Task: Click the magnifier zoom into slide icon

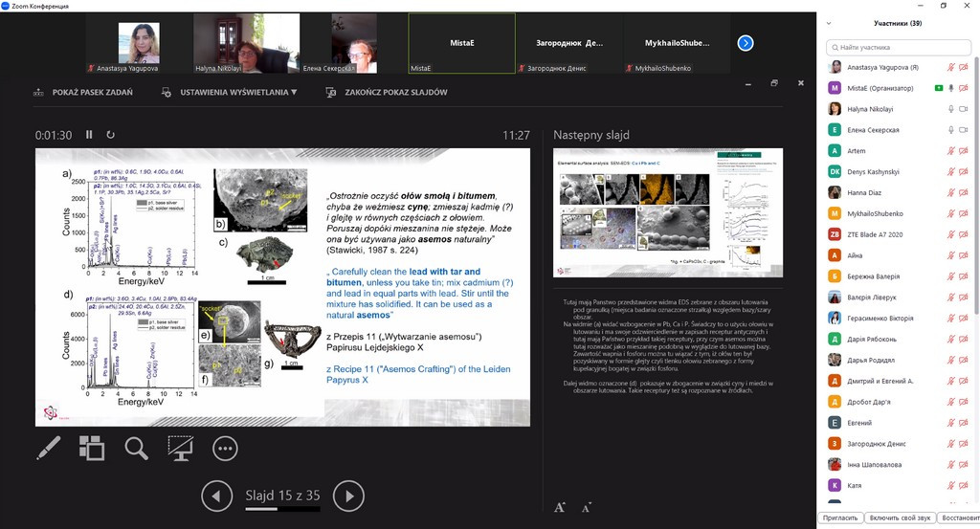Action: pyautogui.click(x=136, y=448)
